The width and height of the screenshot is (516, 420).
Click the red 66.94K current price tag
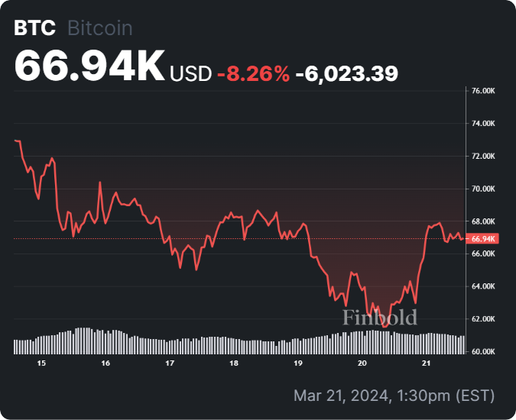(x=485, y=239)
